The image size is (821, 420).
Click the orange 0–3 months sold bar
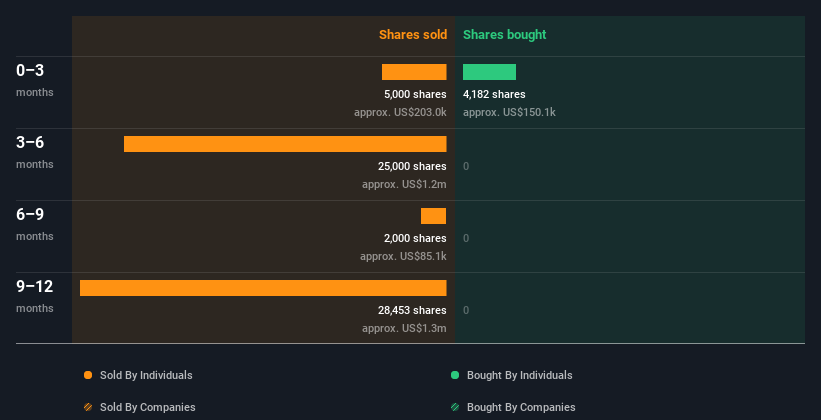coord(414,72)
